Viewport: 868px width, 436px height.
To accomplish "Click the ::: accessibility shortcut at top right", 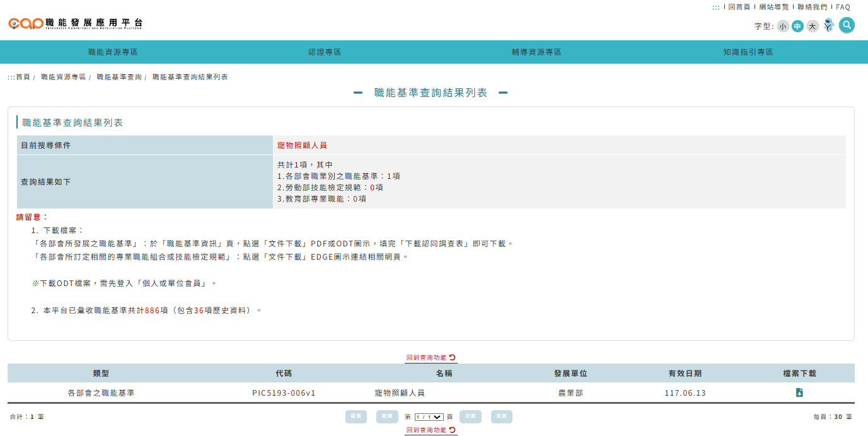I will tap(715, 7).
